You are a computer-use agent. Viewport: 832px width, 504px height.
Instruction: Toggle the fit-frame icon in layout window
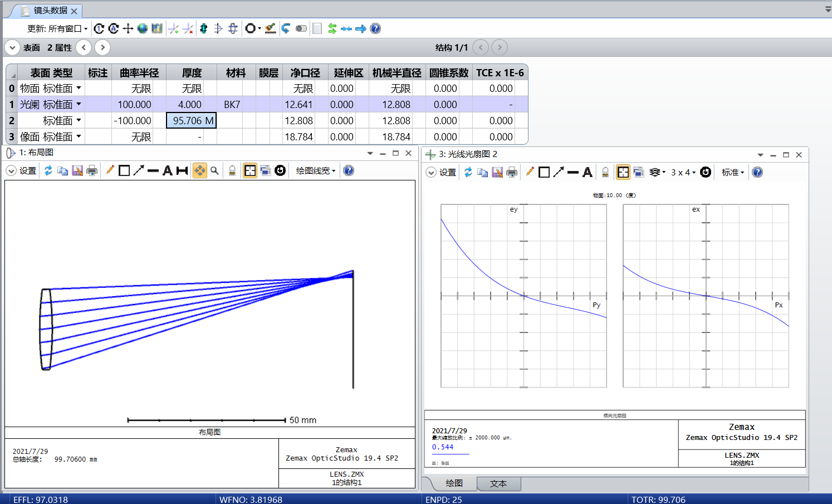(x=250, y=170)
